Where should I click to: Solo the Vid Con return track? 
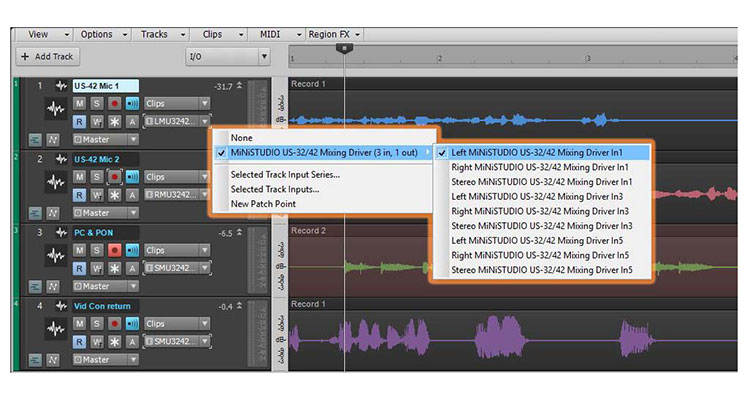pos(97,324)
